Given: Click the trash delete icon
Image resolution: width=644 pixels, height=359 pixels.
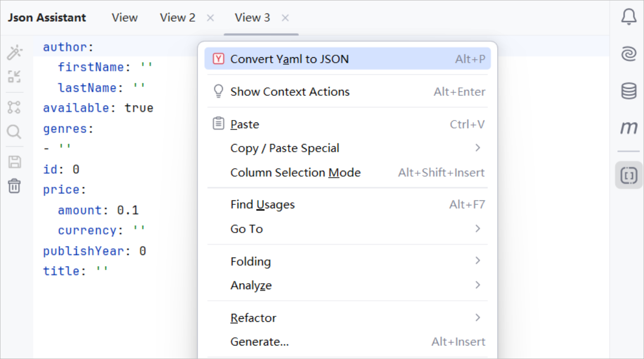Looking at the screenshot, I should [15, 186].
